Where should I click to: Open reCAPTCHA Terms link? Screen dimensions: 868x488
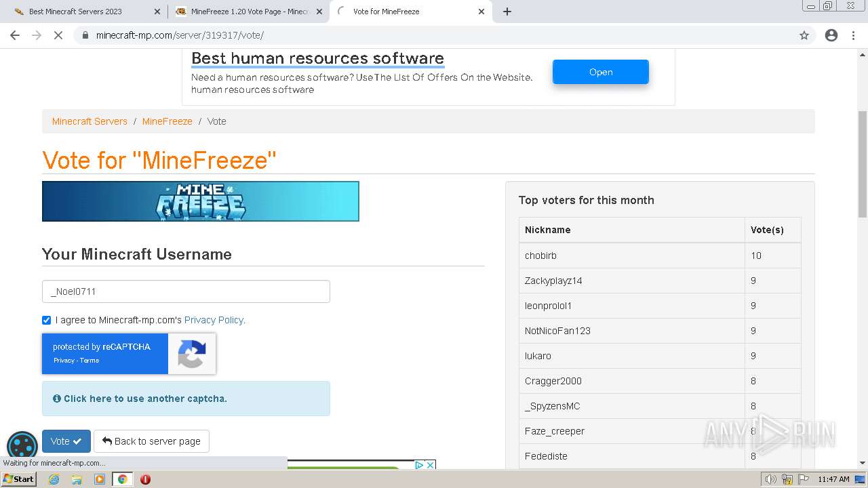(90, 361)
